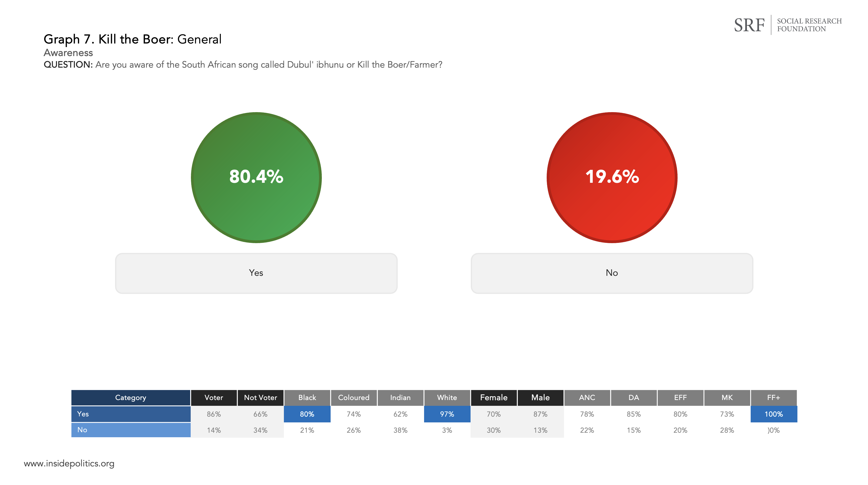Image resolution: width=868 pixels, height=485 pixels.
Task: Select the Voter column header
Action: click(214, 398)
